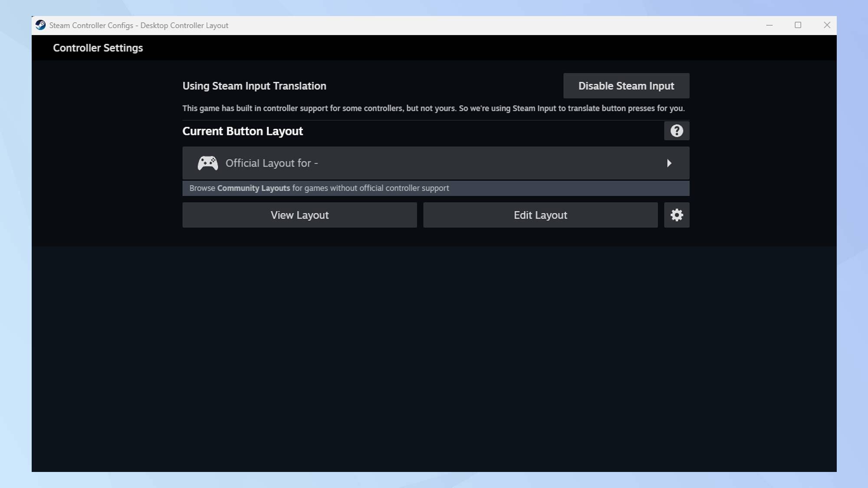Viewport: 868px width, 488px height.
Task: Maximize the Steam Controller Configs window
Action: [x=798, y=25]
